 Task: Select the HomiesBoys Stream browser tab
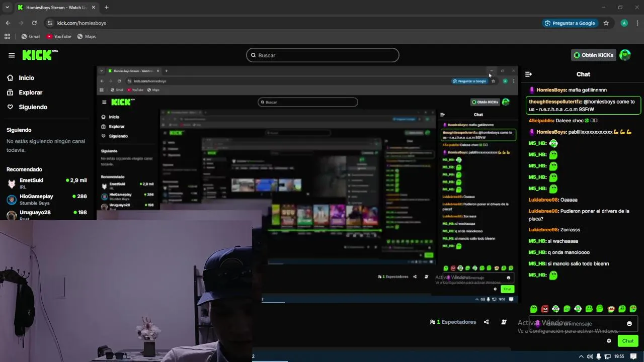[x=56, y=8]
